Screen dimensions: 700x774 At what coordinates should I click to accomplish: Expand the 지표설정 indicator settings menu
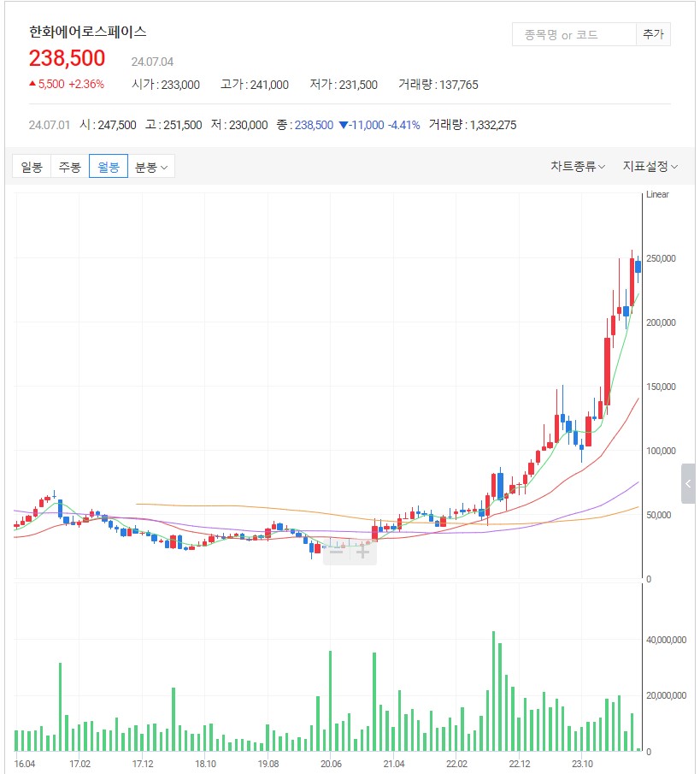(x=650, y=167)
